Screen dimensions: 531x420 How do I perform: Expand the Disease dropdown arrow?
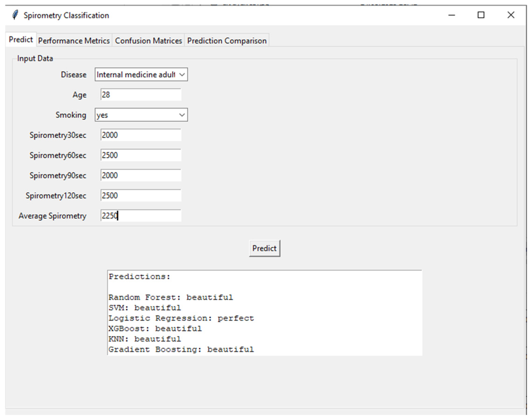[x=182, y=74]
